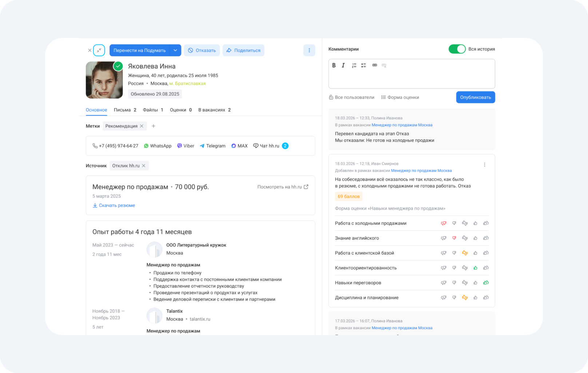Open the Форма оценки selector
The width and height of the screenshot is (588, 373).
click(x=400, y=97)
